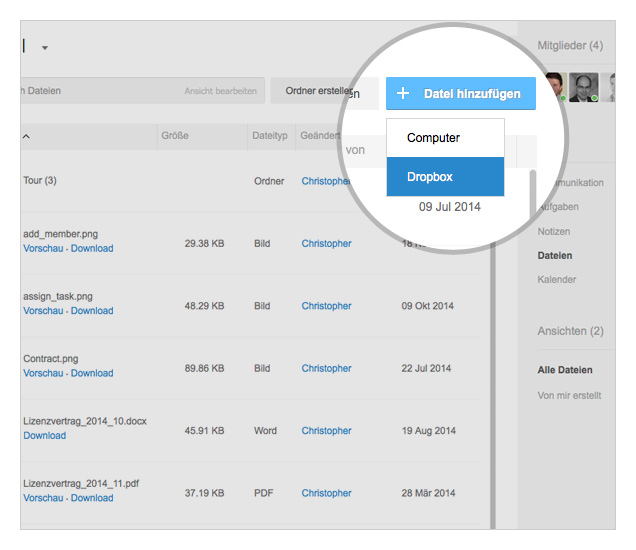Click the size value 45.91 KB
Screen dimensions: 636x550
[204, 431]
